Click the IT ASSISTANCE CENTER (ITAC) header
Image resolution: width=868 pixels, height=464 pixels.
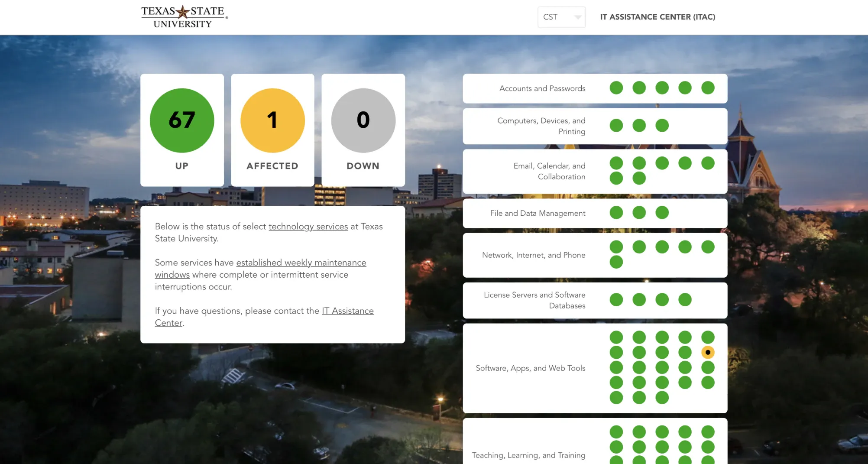[657, 17]
